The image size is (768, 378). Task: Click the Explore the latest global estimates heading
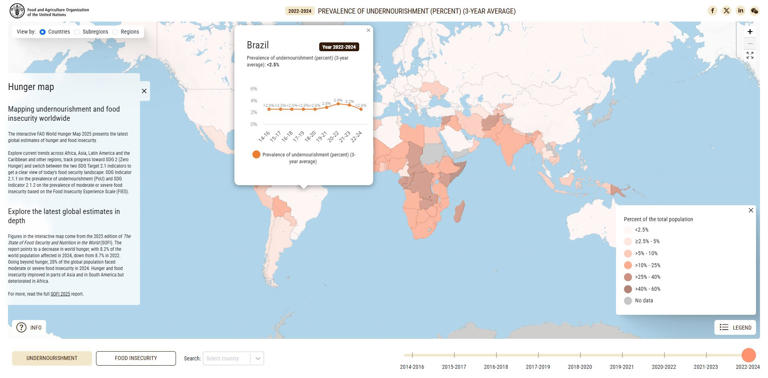64,216
